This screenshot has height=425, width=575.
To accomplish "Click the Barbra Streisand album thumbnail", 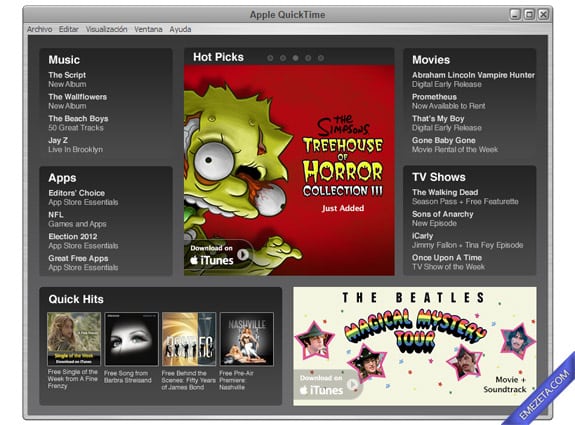I will pos(131,339).
